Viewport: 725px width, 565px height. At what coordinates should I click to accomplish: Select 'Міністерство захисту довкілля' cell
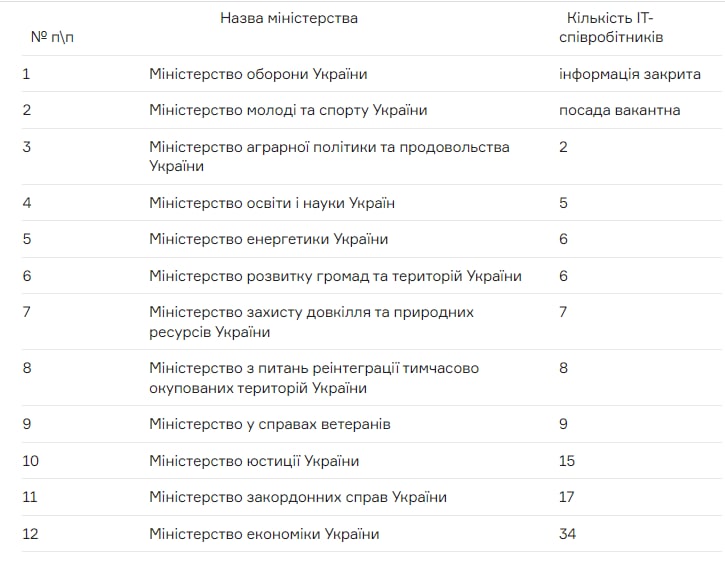(311, 322)
